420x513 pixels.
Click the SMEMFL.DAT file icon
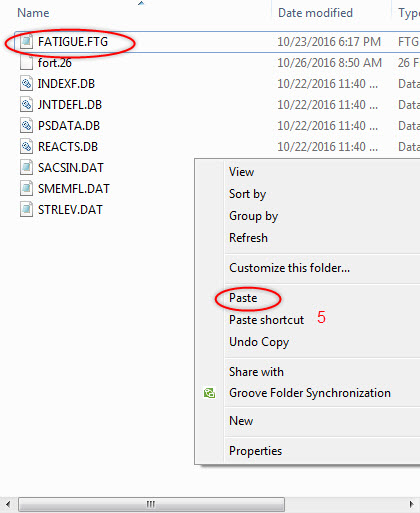coord(26,189)
